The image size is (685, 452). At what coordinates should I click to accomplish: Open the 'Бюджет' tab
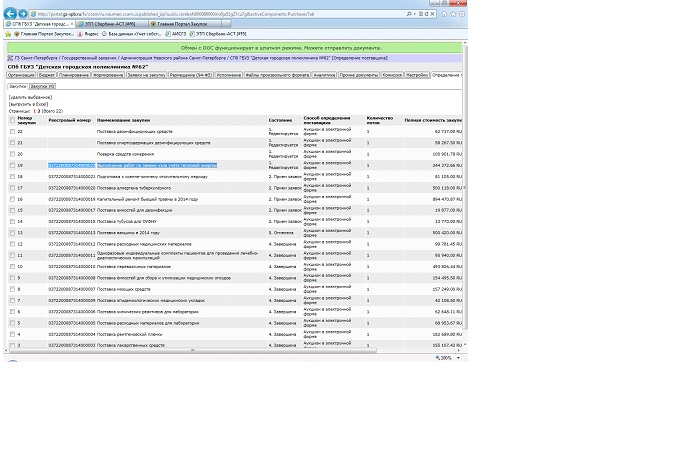(x=46, y=75)
